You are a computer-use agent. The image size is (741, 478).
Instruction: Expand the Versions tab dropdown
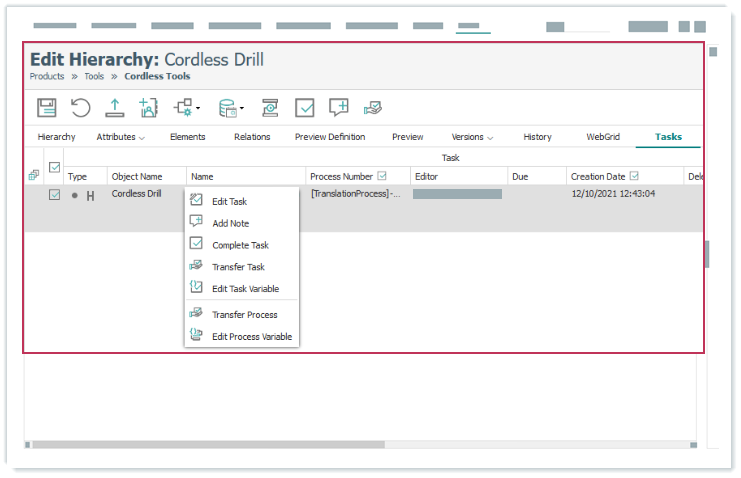click(490, 138)
